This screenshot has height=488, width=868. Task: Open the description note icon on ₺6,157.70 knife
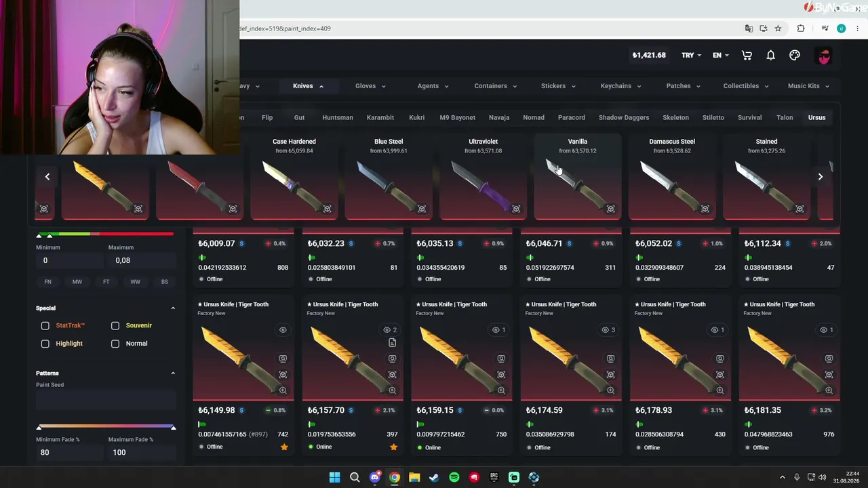[x=392, y=343]
